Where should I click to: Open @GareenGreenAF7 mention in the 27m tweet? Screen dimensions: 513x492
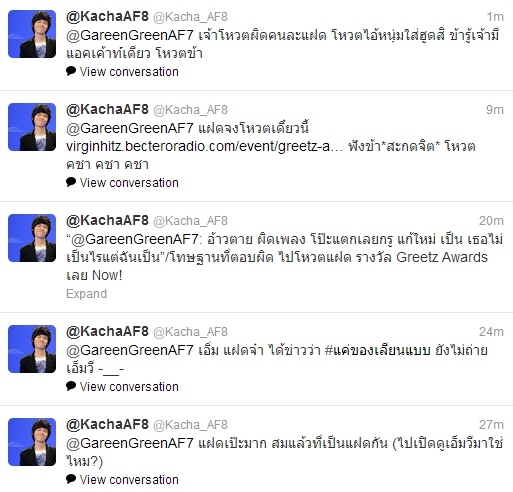(130, 443)
